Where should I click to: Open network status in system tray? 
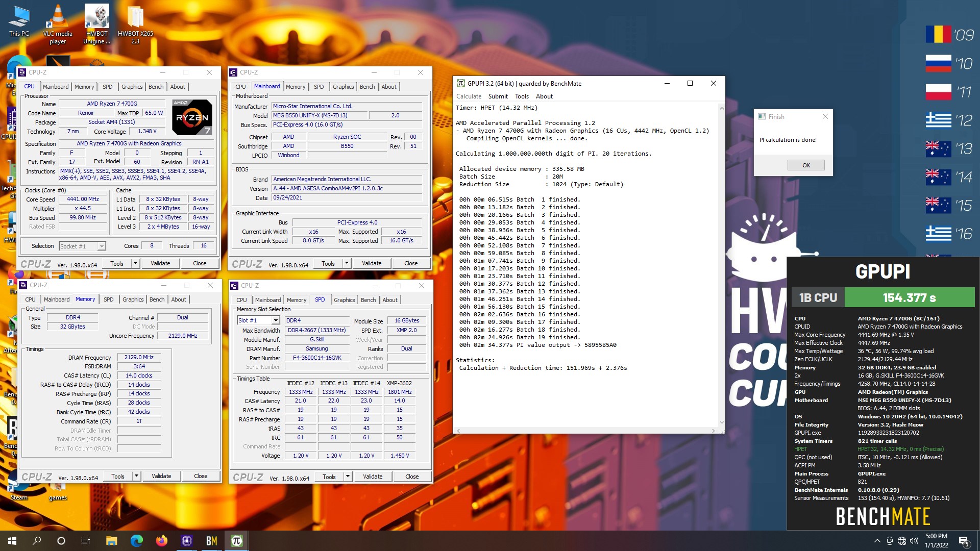[902, 541]
